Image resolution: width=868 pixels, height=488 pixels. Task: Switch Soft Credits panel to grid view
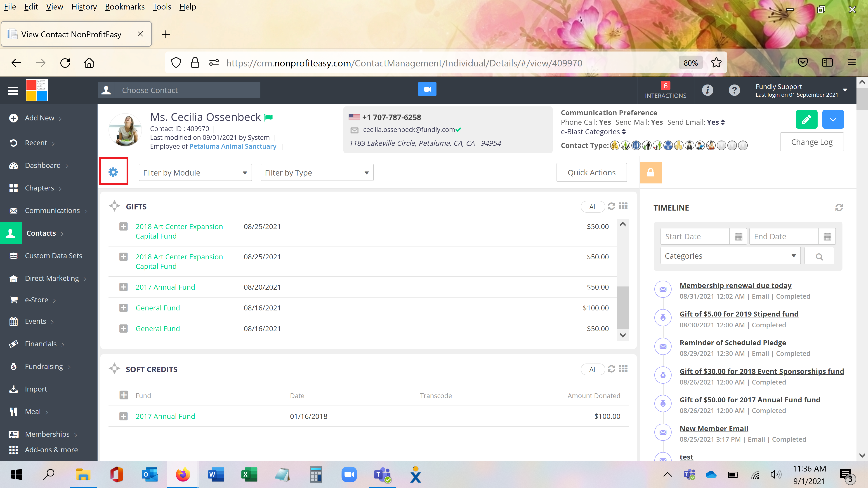click(x=623, y=369)
